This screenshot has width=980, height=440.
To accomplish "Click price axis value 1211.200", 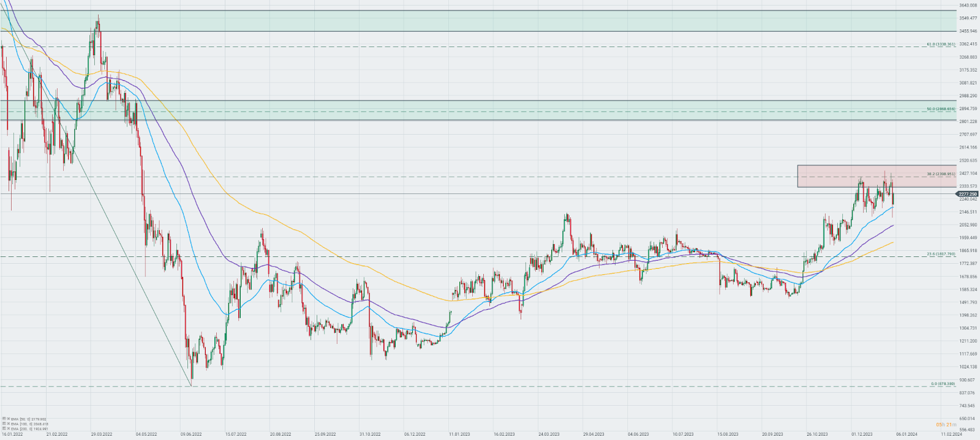I will (x=968, y=341).
